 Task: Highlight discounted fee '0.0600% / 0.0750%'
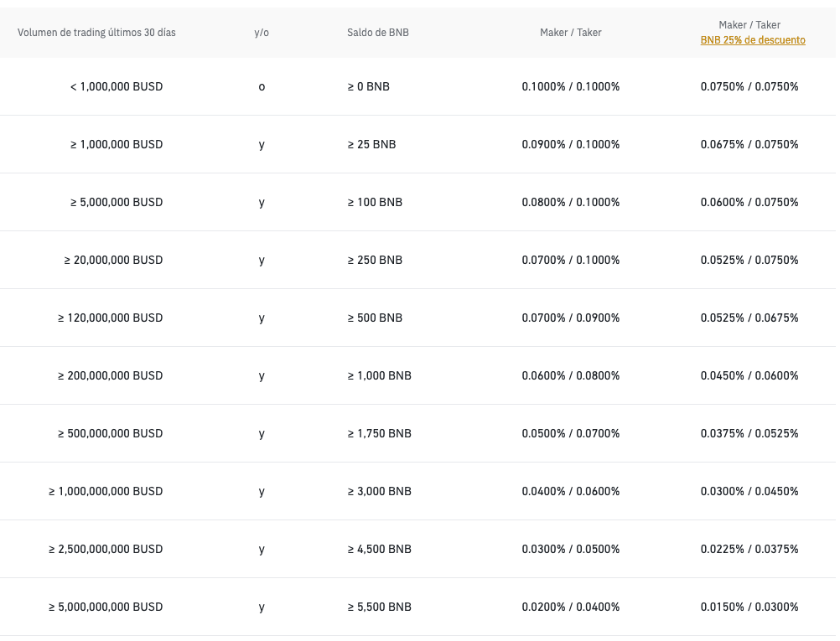pos(749,203)
